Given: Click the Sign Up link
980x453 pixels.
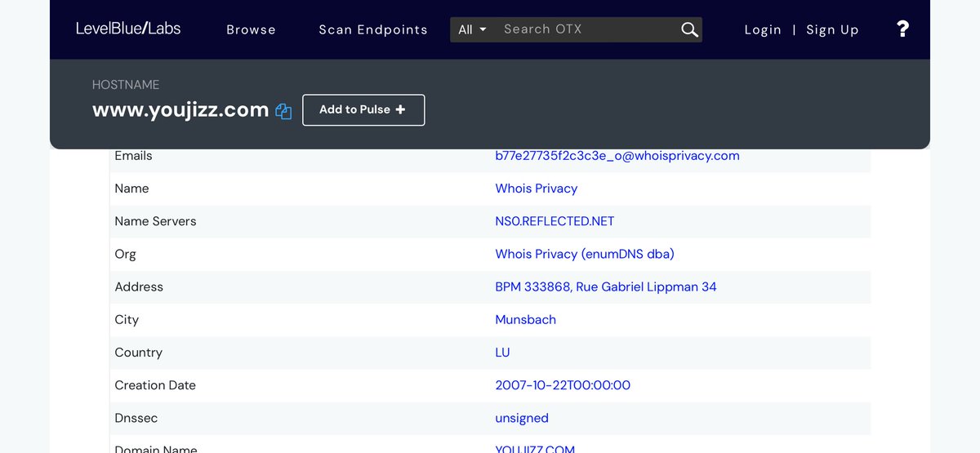Looking at the screenshot, I should pos(832,30).
